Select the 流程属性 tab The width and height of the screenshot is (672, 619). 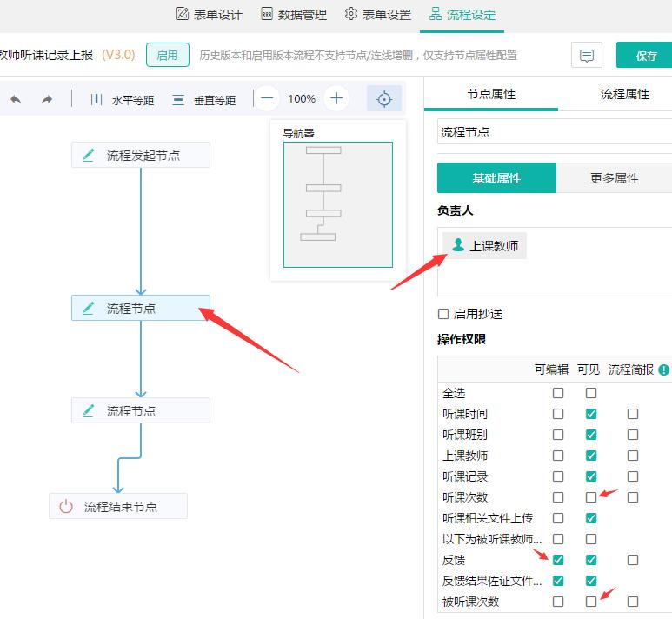pos(624,94)
